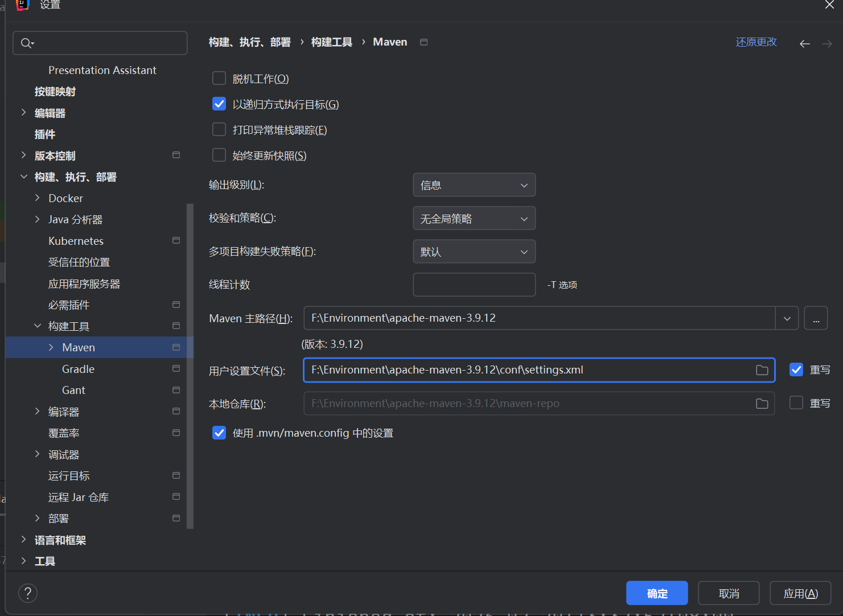Collapse the 构建、执行、部署 tree node
843x616 pixels.
(23, 176)
